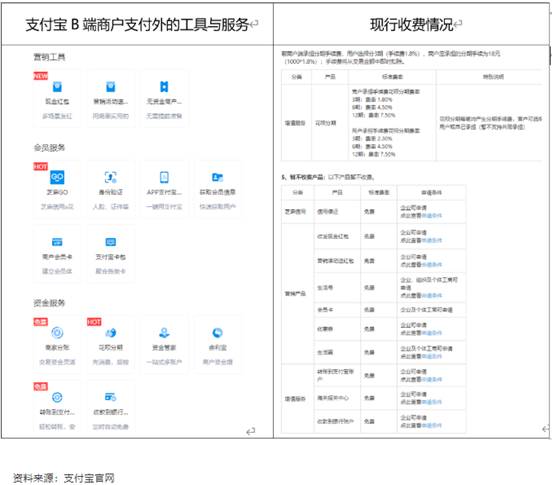Open the 申请条件 link in 优惠券 row
This screenshot has width=554, height=485.
point(431,333)
